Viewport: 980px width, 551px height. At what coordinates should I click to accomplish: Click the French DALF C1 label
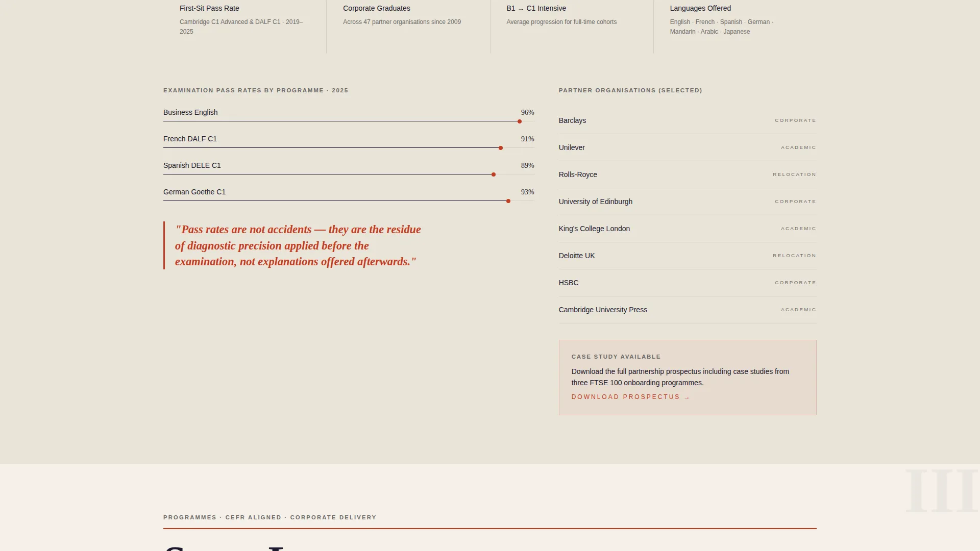190,139
